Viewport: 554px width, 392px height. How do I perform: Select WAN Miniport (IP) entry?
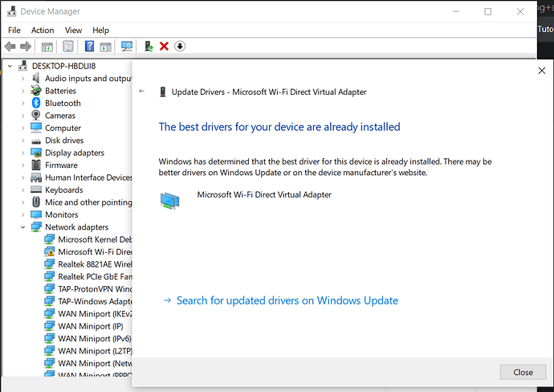[91, 326]
